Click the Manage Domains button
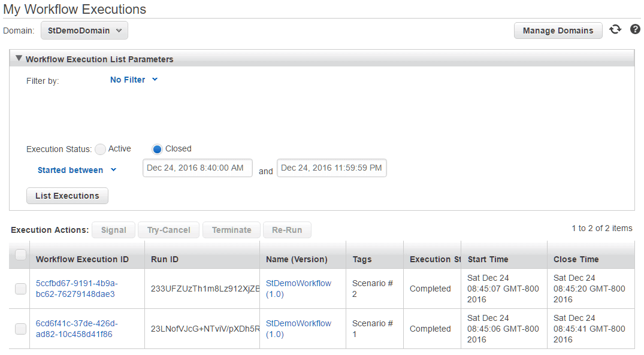This screenshot has height=355, width=644. (558, 31)
